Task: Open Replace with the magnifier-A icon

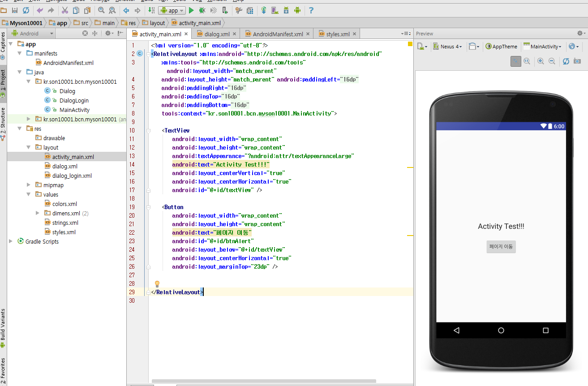Action: tap(112, 10)
